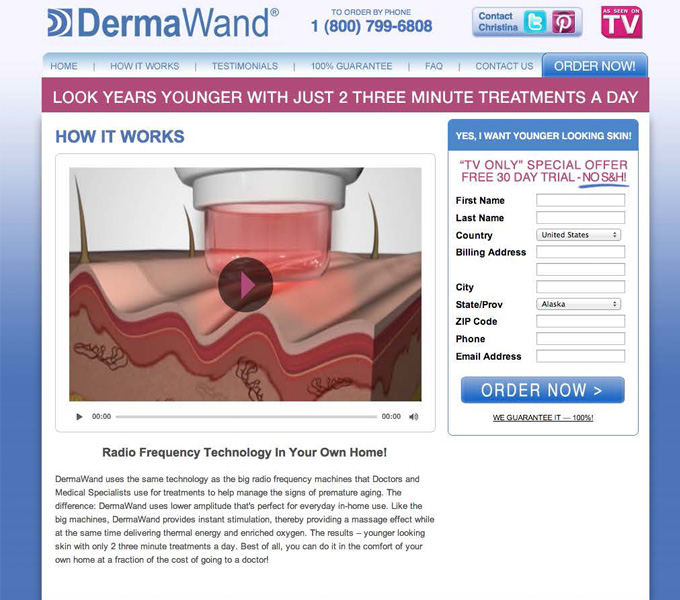
Task: Open the FAQ navigation link
Action: 434,66
